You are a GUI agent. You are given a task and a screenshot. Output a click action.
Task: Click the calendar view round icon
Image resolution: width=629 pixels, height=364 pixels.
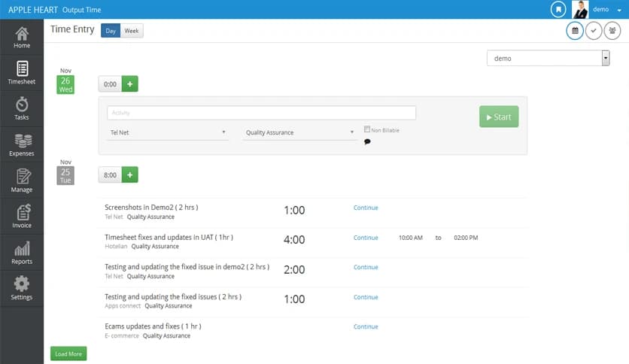[575, 31]
